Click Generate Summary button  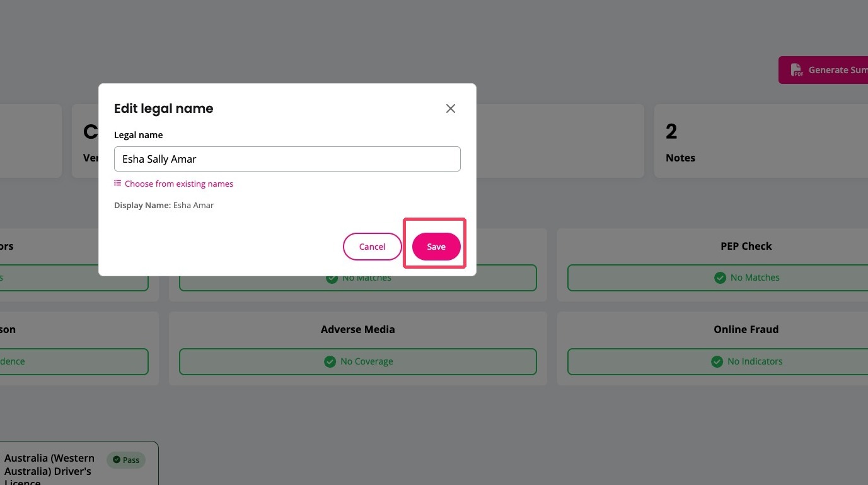pos(823,70)
